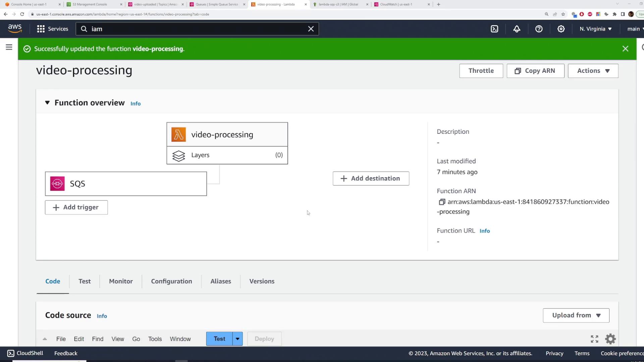The width and height of the screenshot is (644, 362).
Task: Open Function overview Info link
Action: [136, 104]
